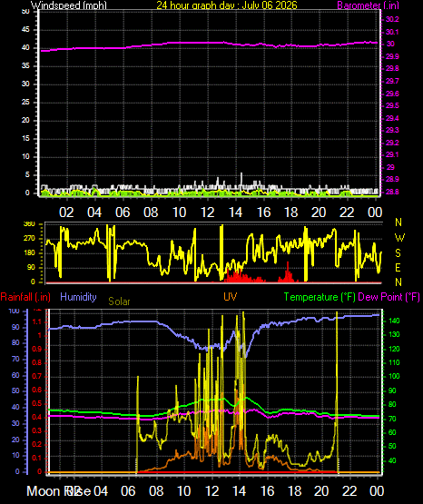423x504 pixels.
Task: Click the "100" humidity axis value
Action: (x=15, y=311)
